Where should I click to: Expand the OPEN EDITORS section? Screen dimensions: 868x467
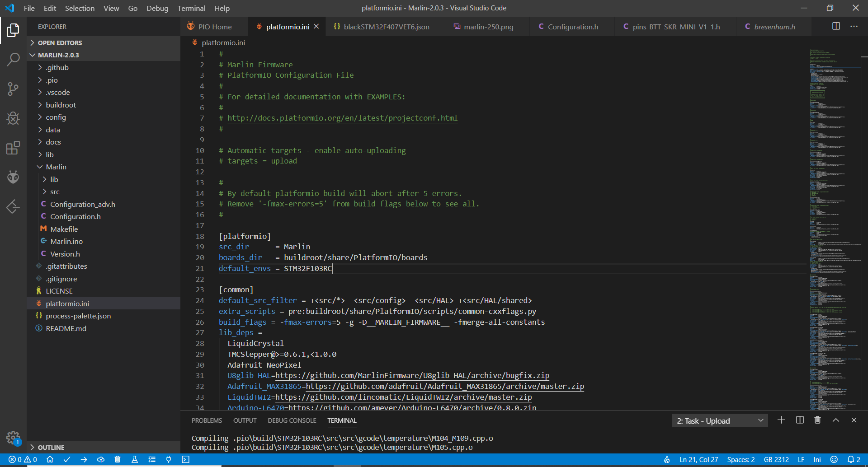pyautogui.click(x=60, y=43)
